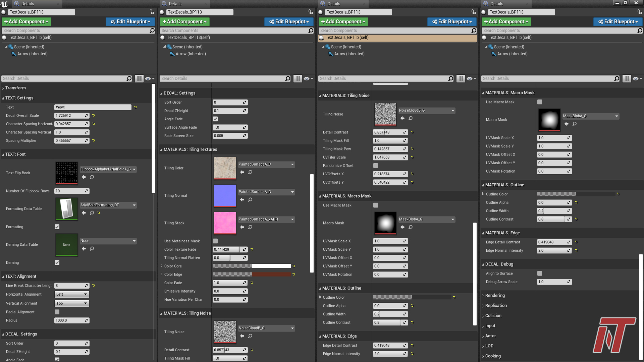Viewport: 644px width, 362px height.
Task: Enable Align to Surface checkbox
Action: coord(540,274)
